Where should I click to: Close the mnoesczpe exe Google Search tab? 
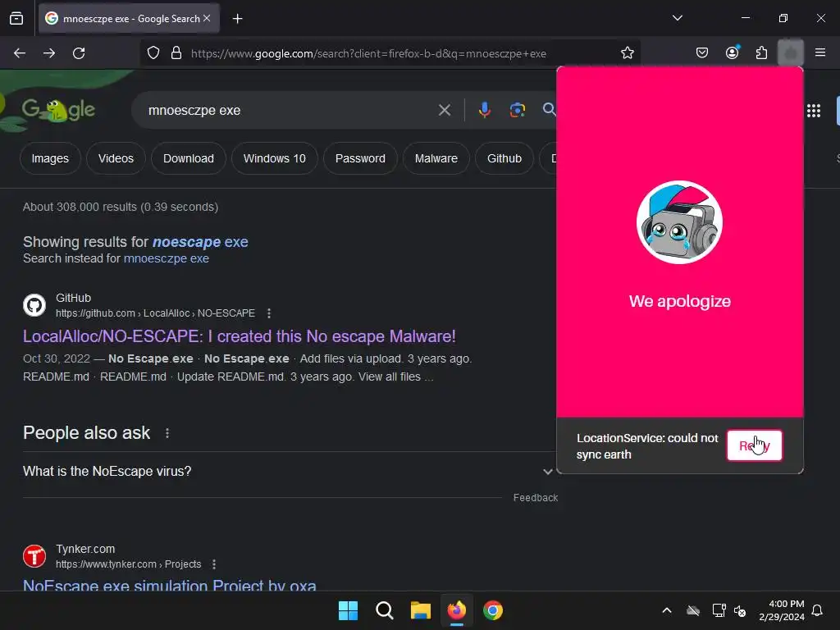tap(207, 18)
